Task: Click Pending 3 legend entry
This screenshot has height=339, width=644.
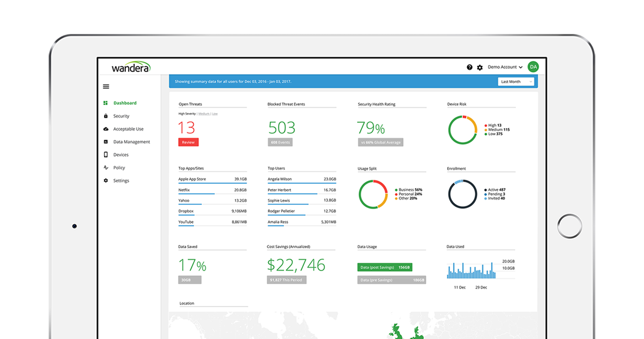Action: [x=495, y=194]
